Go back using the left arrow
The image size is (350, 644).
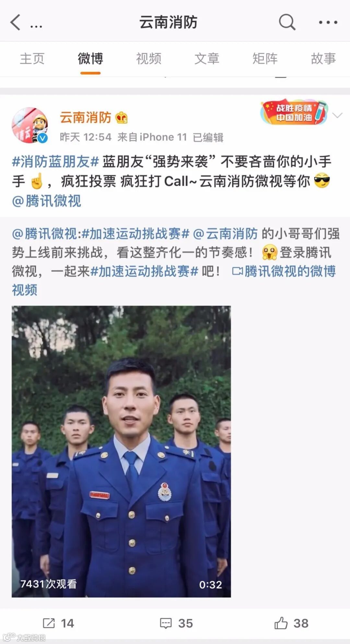click(x=15, y=22)
